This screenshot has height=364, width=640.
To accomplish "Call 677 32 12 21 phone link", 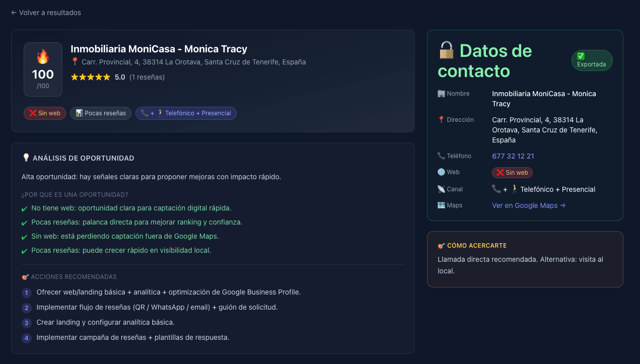I will click(x=513, y=156).
